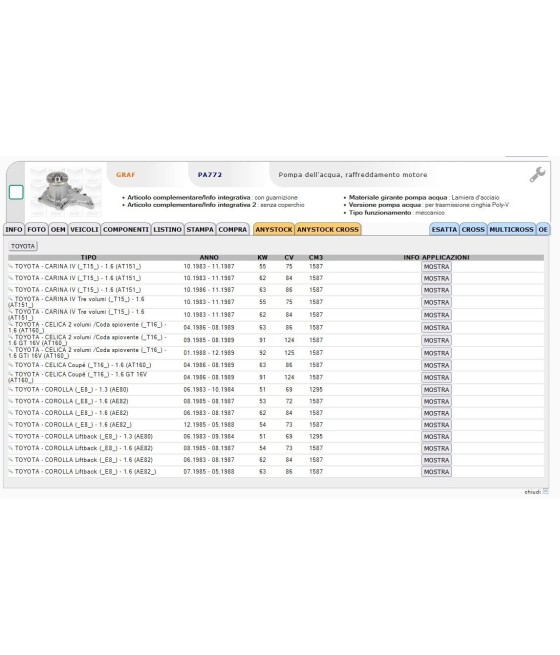Click the water pump product thumbnail
Screen dimensions: 560x655
pyautogui.click(x=66, y=192)
